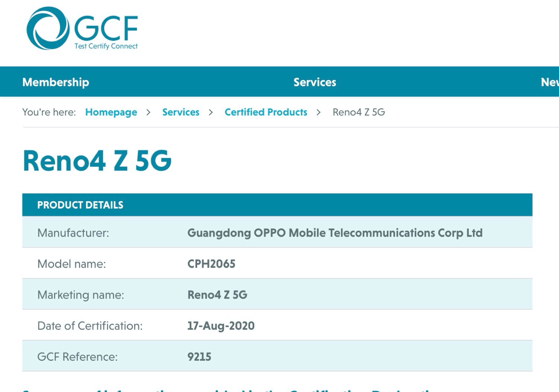Click the Marketing name value Reno4 Z 5G
559x392 pixels.
(x=217, y=295)
